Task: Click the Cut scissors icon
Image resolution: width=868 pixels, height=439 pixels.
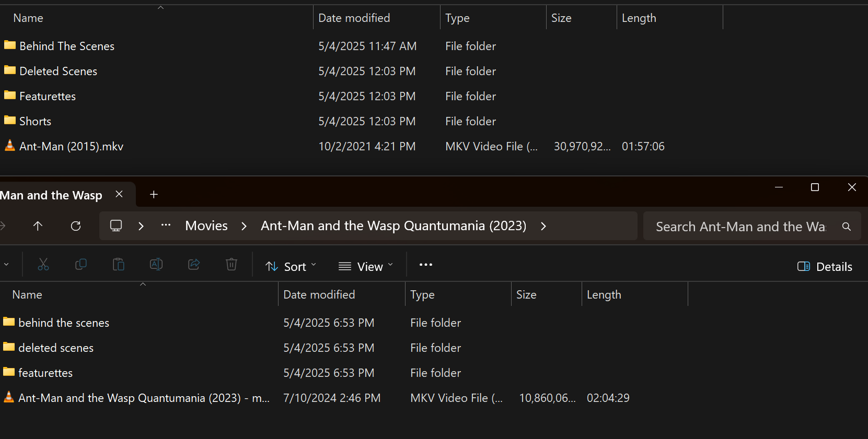Action: (43, 265)
